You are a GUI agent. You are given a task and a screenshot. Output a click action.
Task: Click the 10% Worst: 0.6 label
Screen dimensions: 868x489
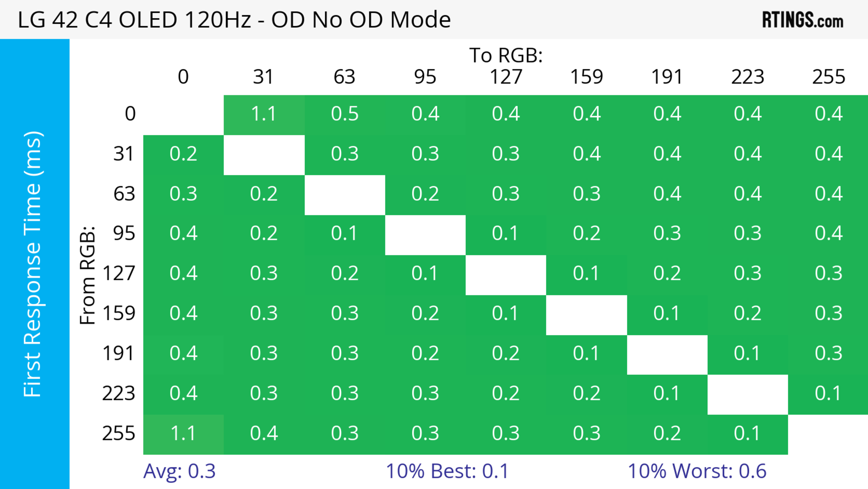[697, 471]
